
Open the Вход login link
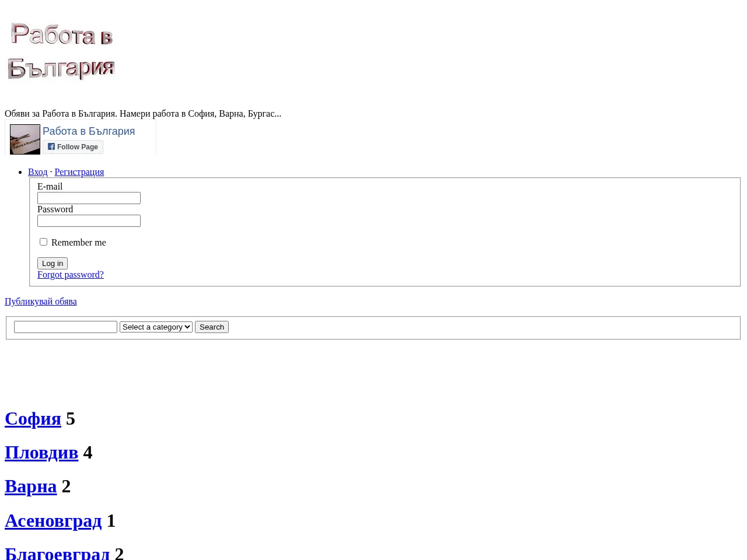tap(38, 172)
